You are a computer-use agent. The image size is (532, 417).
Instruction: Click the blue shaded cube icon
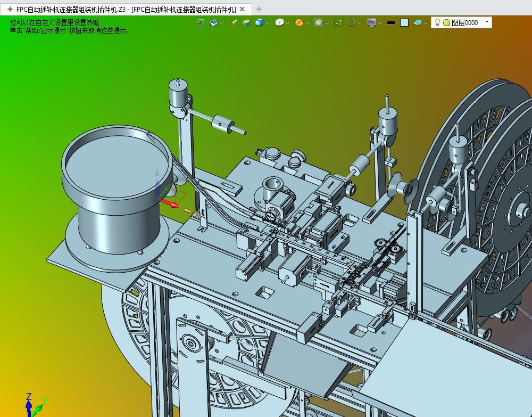click(x=260, y=23)
